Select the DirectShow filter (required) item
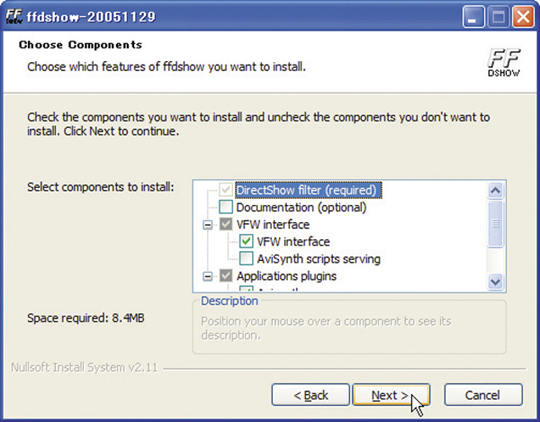The image size is (540, 422). 308,190
